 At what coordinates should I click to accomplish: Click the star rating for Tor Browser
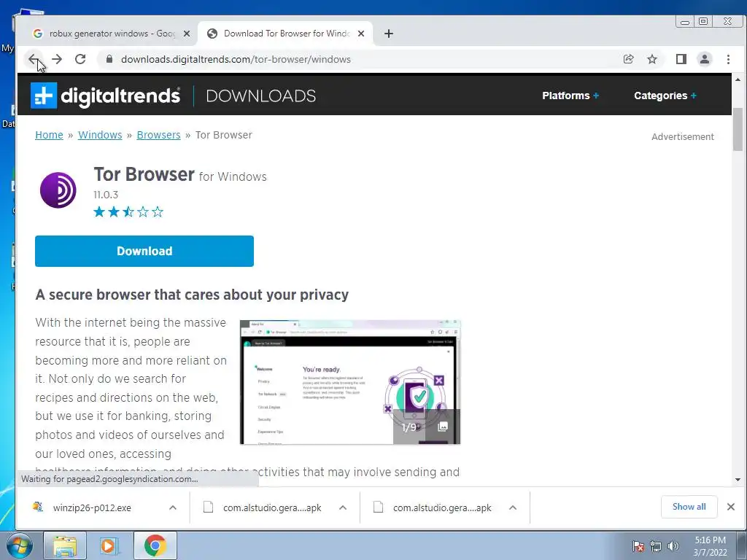(128, 211)
